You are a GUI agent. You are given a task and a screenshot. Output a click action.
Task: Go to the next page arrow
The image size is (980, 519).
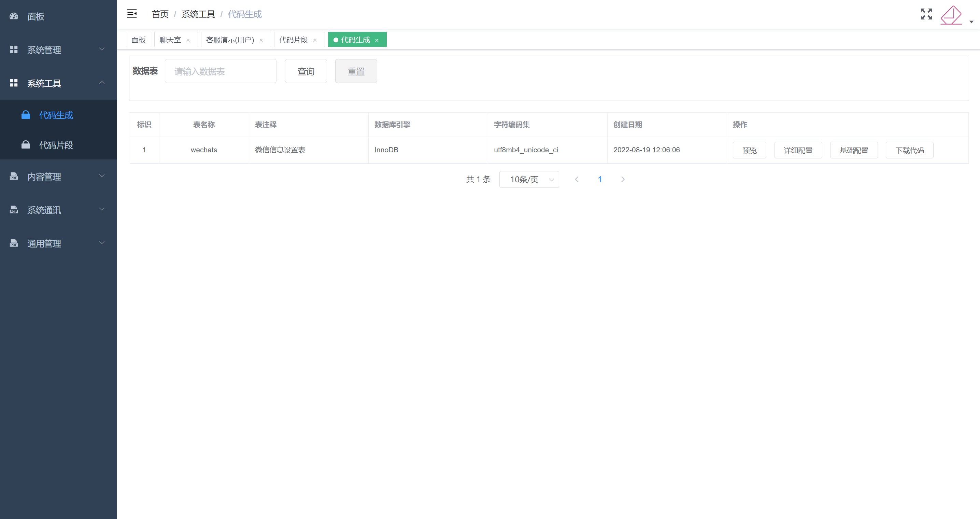coord(623,179)
